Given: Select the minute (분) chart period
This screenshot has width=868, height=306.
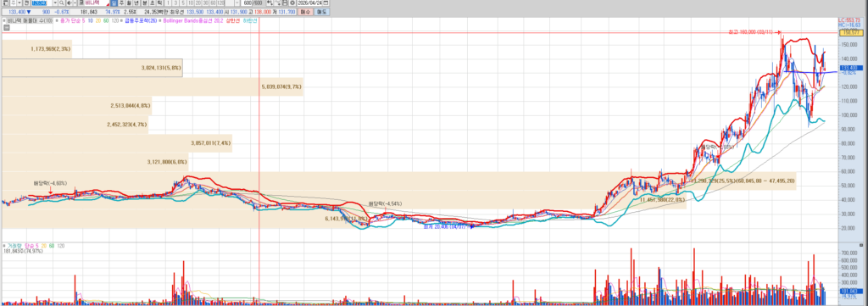Looking at the screenshot, I should click(144, 3).
